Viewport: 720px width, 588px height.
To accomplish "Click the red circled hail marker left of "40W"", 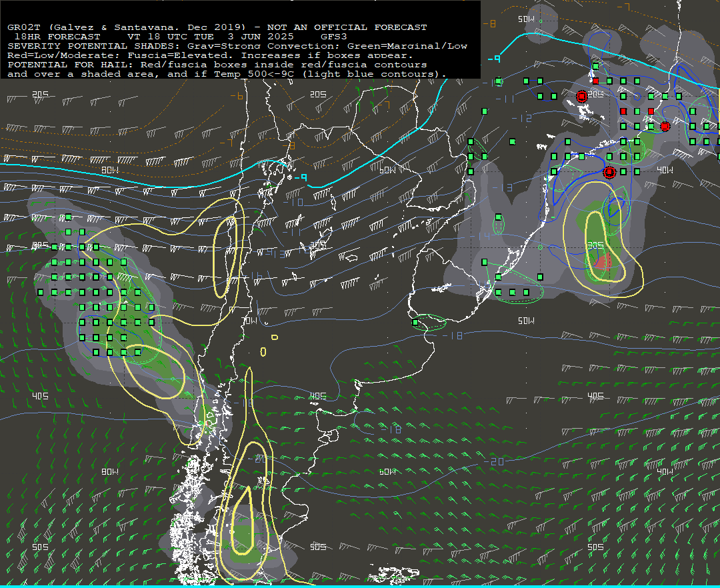I will [609, 172].
